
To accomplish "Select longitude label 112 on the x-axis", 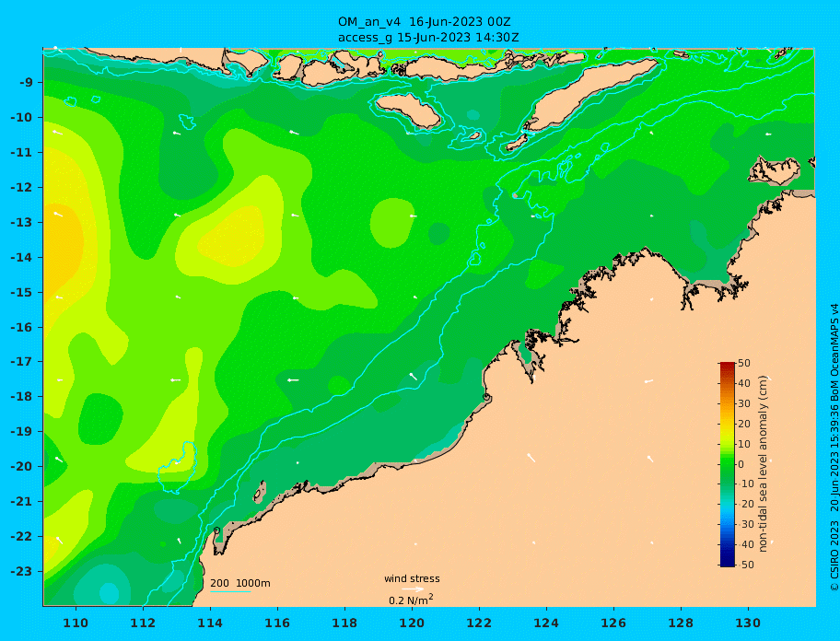I will 143,623.
